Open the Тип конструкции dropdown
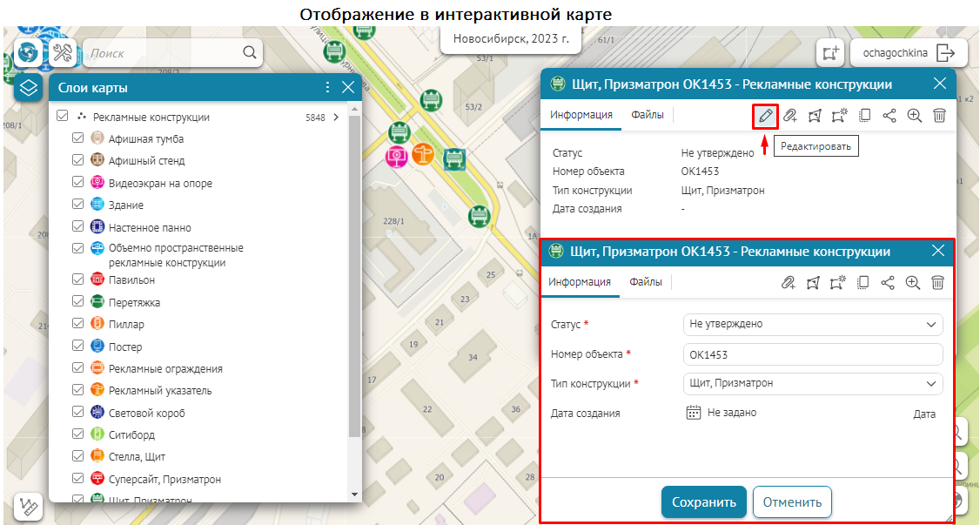The height and width of the screenshot is (525, 980). tap(812, 383)
